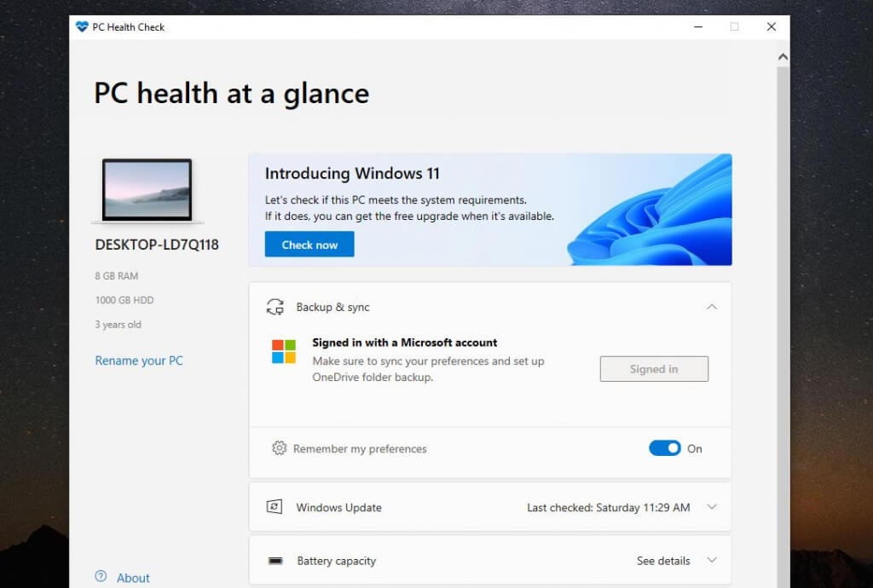The height and width of the screenshot is (588, 873).
Task: Click the About question mark icon
Action: [101, 576]
